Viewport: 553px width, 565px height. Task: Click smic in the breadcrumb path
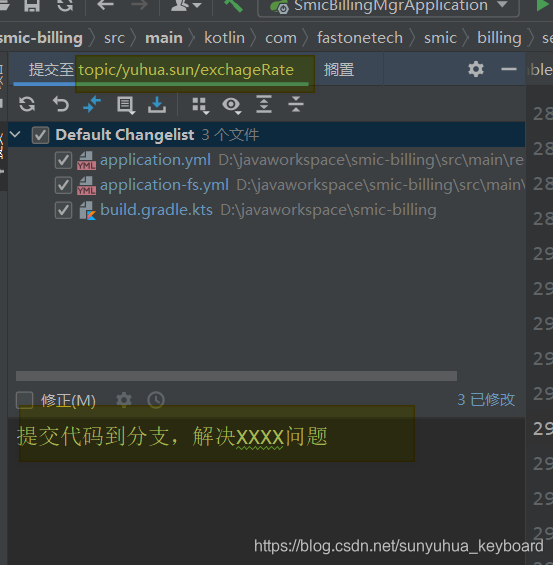point(440,38)
